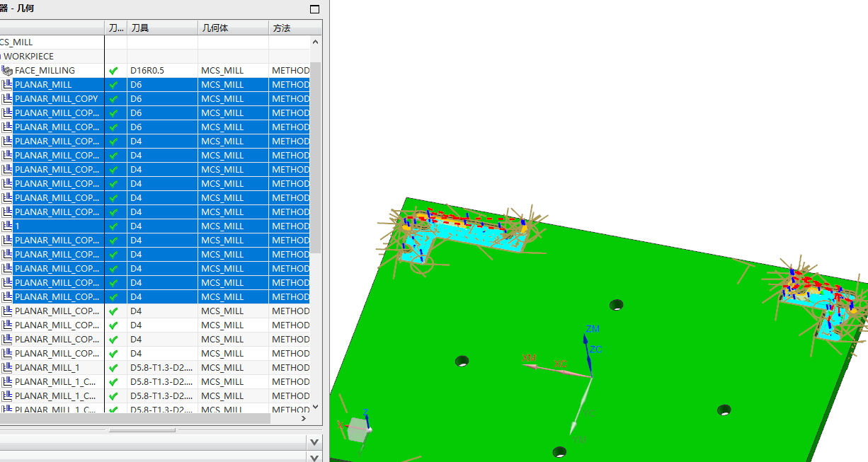Click the green checkmark in PLANAR_MILL_COPY row
The image size is (868, 462).
coord(113,99)
